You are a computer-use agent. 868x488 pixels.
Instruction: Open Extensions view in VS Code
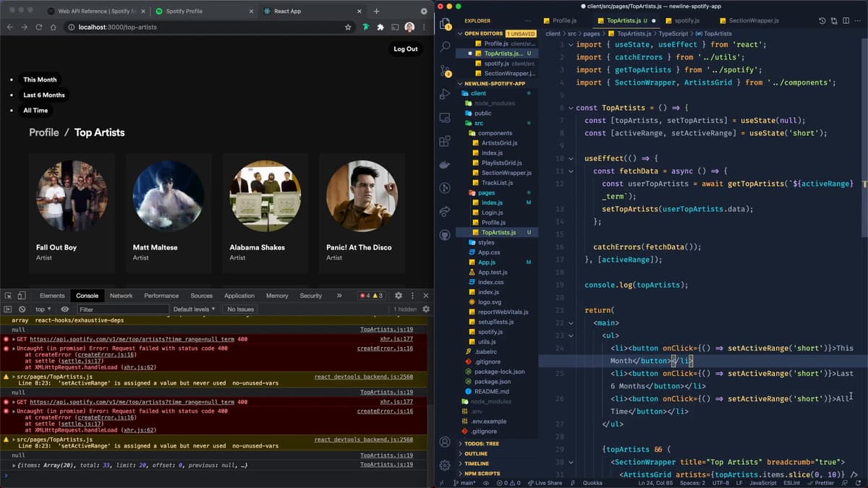(445, 141)
